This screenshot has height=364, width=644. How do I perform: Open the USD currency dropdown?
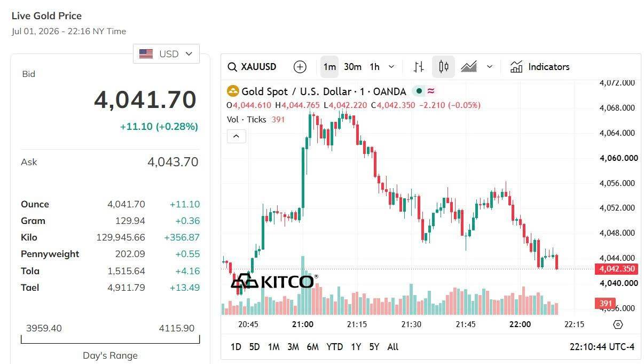pyautogui.click(x=166, y=53)
